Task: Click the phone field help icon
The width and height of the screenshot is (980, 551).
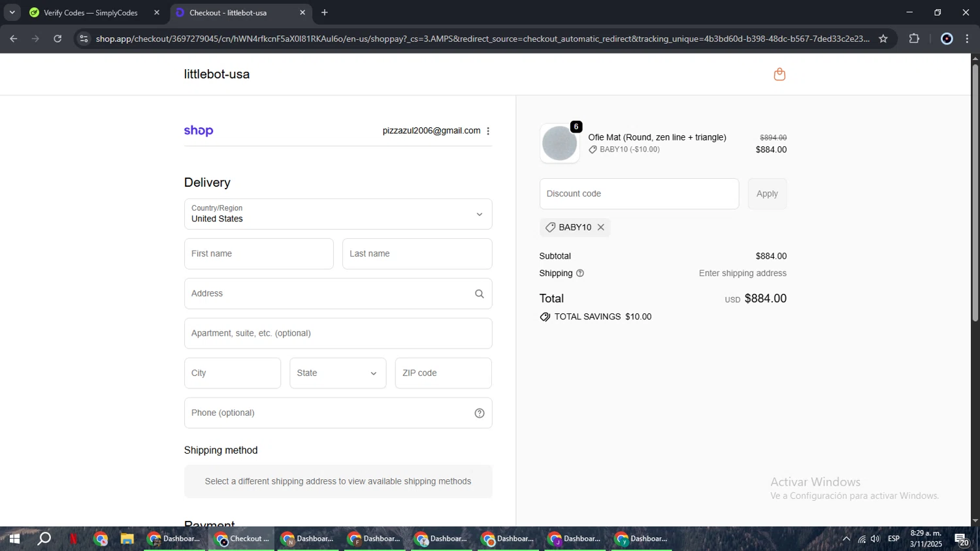Action: click(480, 413)
